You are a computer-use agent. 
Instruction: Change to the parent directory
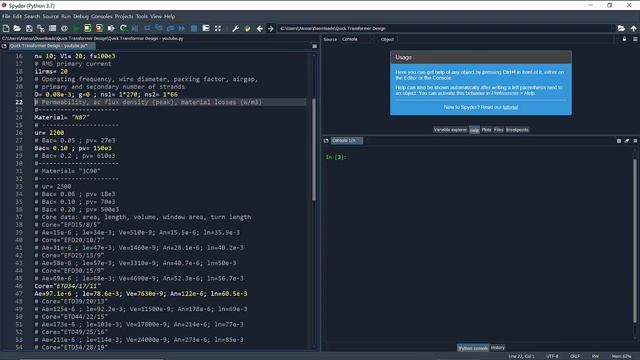[x=633, y=28]
